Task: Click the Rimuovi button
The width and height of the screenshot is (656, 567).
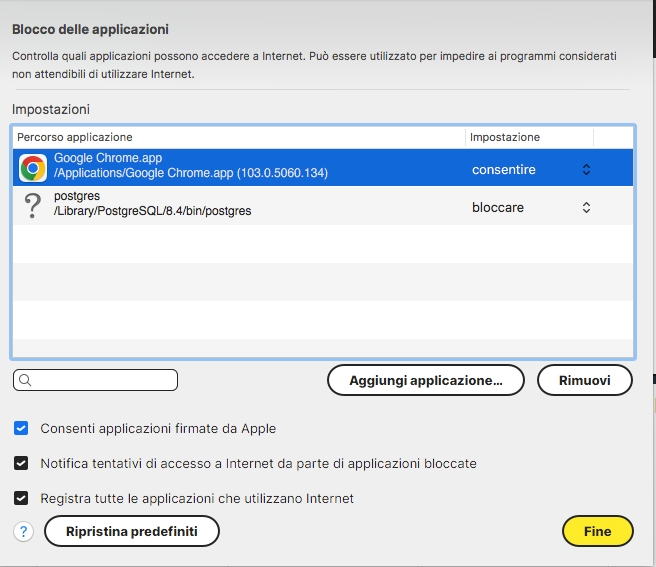Action: [584, 380]
